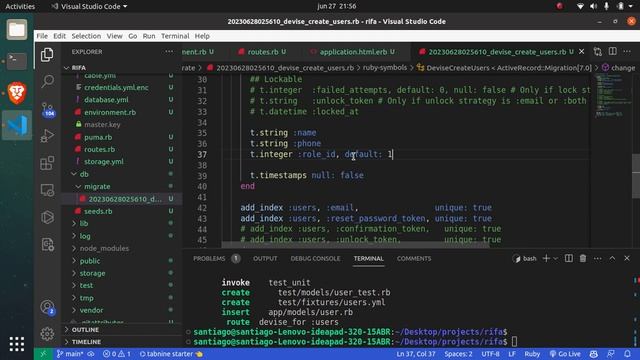Open seeds.rb in the explorer
Screen dimensions: 640x360
pos(98,211)
